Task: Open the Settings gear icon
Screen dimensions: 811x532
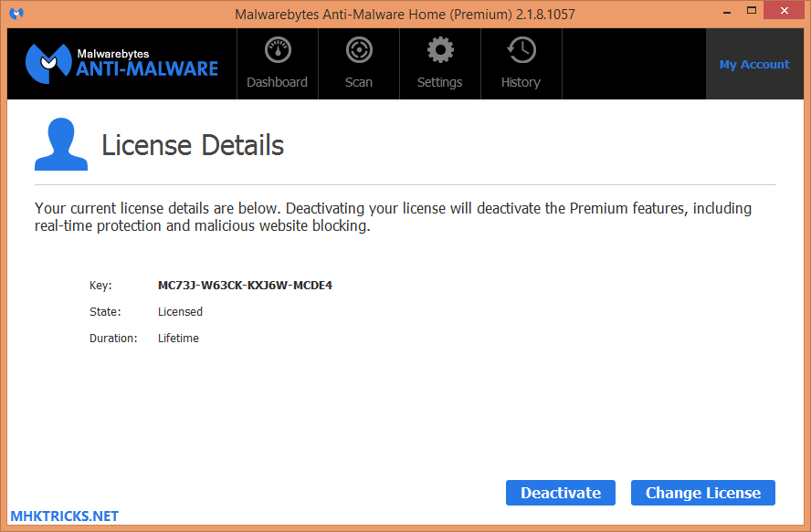Action: pyautogui.click(x=440, y=50)
